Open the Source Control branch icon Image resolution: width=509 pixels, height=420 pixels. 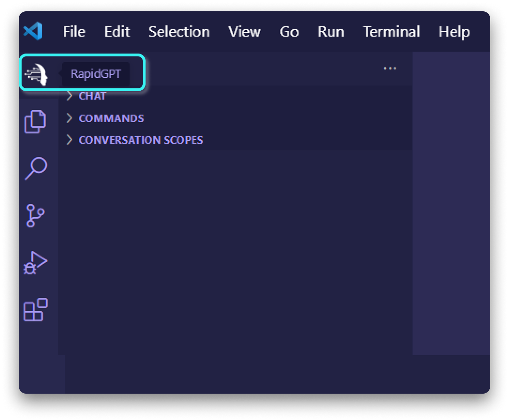point(35,215)
